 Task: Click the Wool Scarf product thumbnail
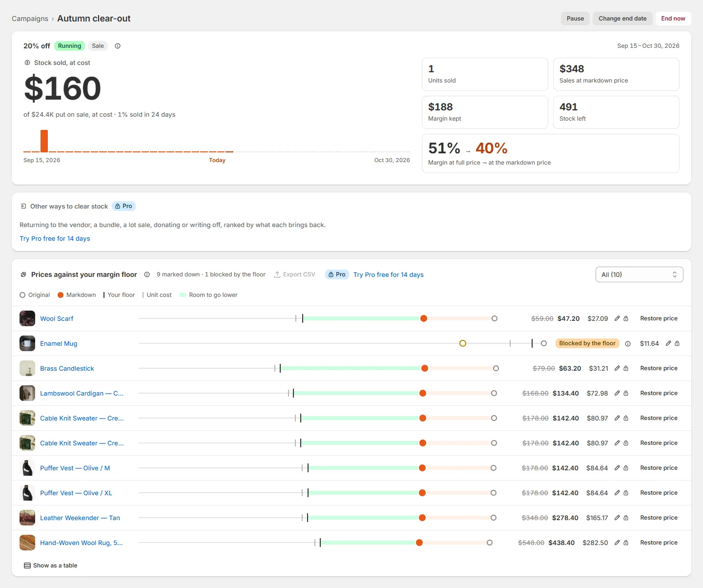click(x=27, y=318)
